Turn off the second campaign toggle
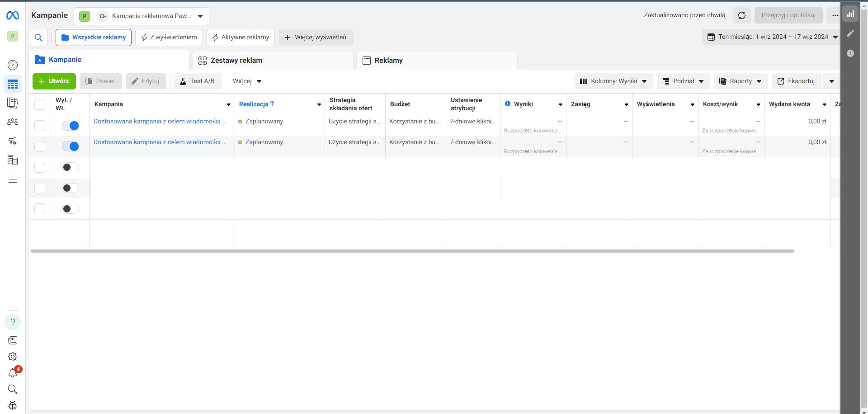868x414 pixels. [71, 146]
